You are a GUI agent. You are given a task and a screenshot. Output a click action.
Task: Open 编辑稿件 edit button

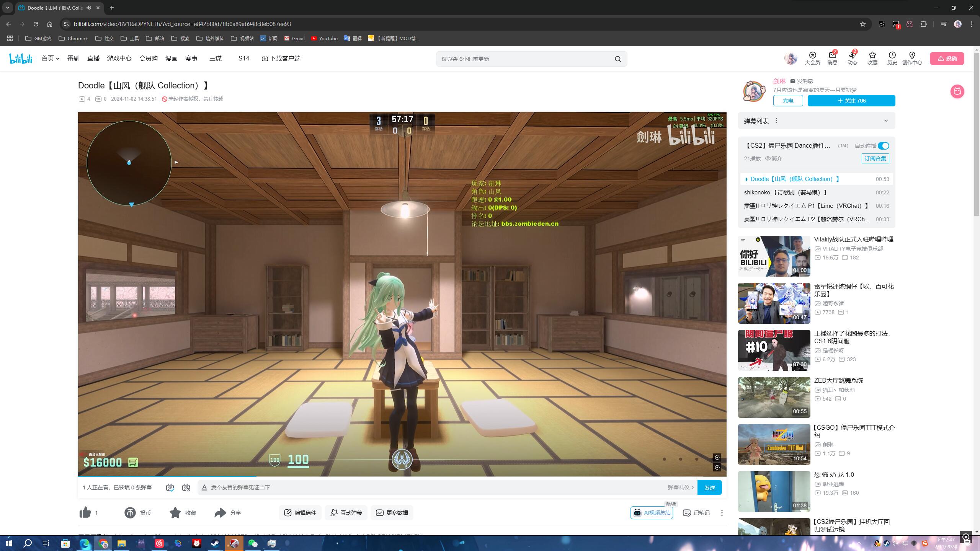300,513
